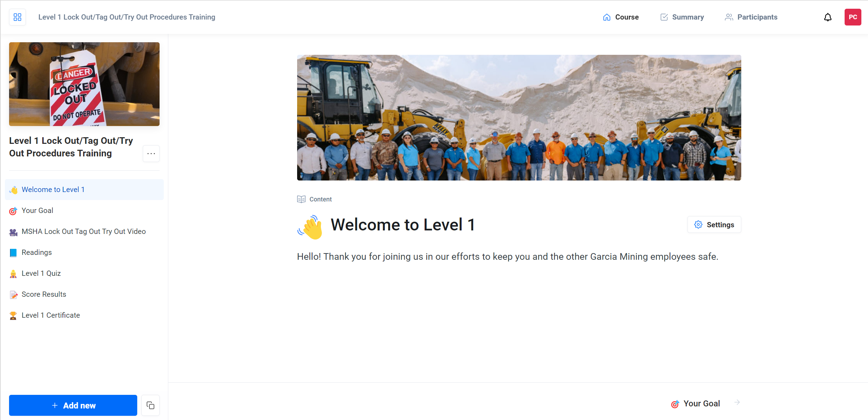Select MSHA Lock Out Tag Out Try Out Video
Screen dimensions: 868x420
pos(83,231)
